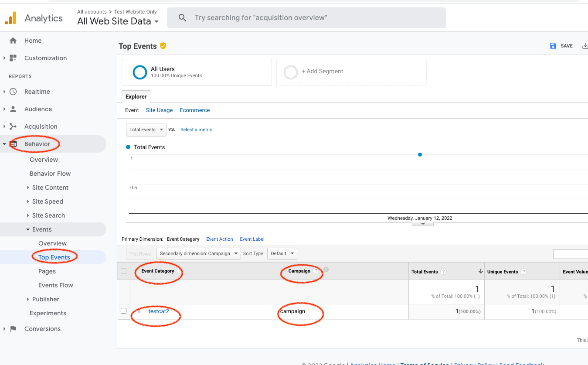Screen dimensions: 588x365
Task: Switch to the Ecommerce tab
Action: click(194, 110)
